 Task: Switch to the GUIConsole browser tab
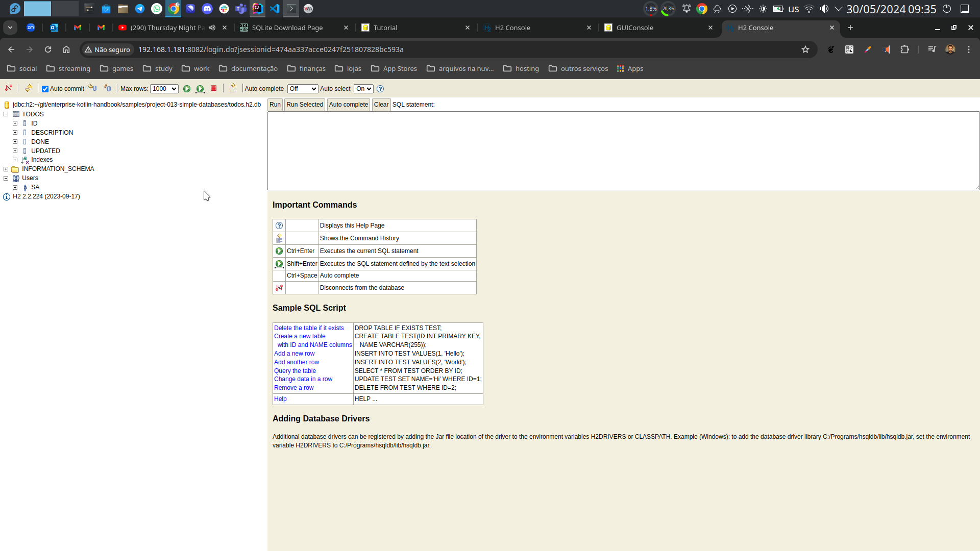[634, 28]
